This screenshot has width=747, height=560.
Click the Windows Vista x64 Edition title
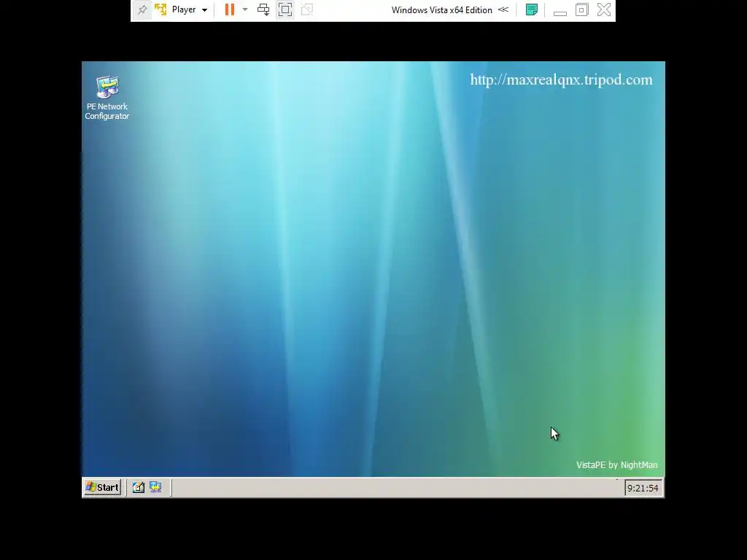[441, 10]
